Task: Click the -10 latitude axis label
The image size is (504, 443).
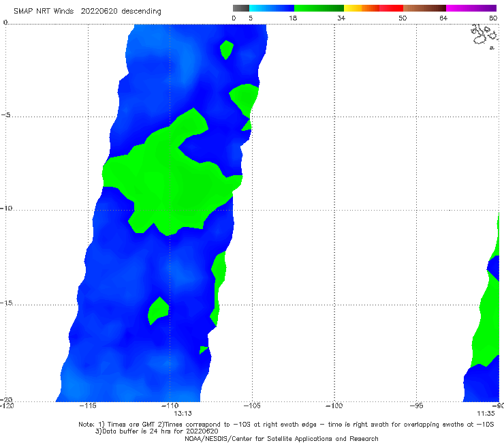Action: click(x=6, y=208)
